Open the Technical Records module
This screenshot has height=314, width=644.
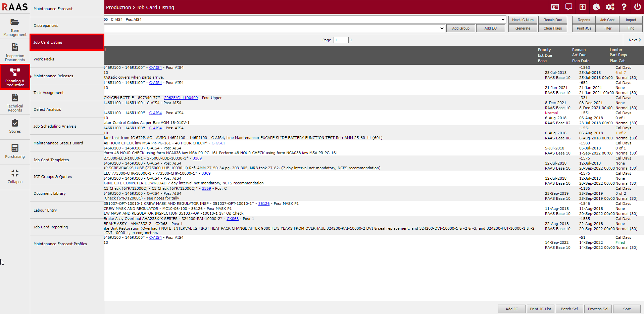15,102
